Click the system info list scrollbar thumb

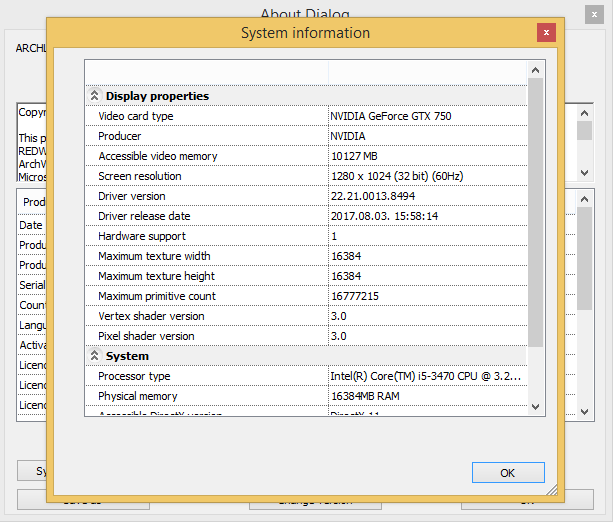[535, 212]
